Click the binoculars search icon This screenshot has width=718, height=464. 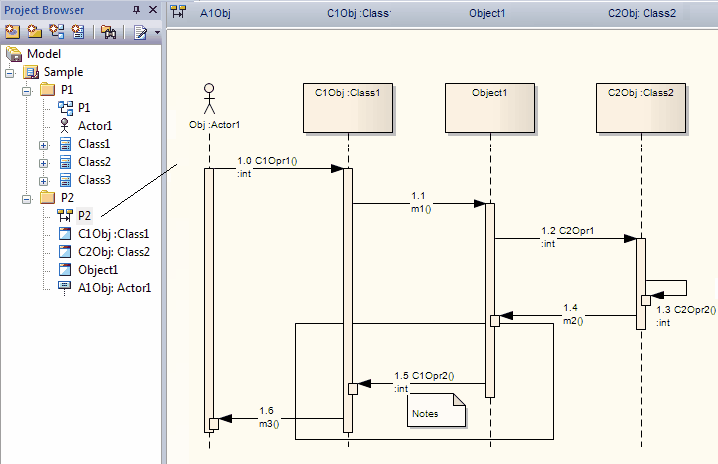click(108, 32)
